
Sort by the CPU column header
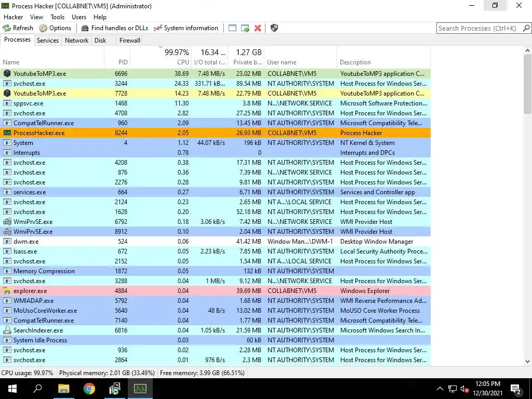click(x=161, y=57)
